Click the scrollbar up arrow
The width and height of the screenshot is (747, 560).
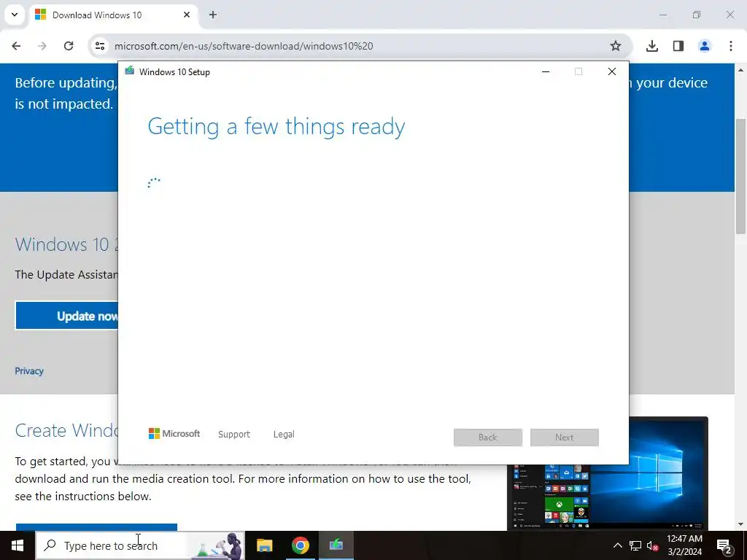point(740,70)
